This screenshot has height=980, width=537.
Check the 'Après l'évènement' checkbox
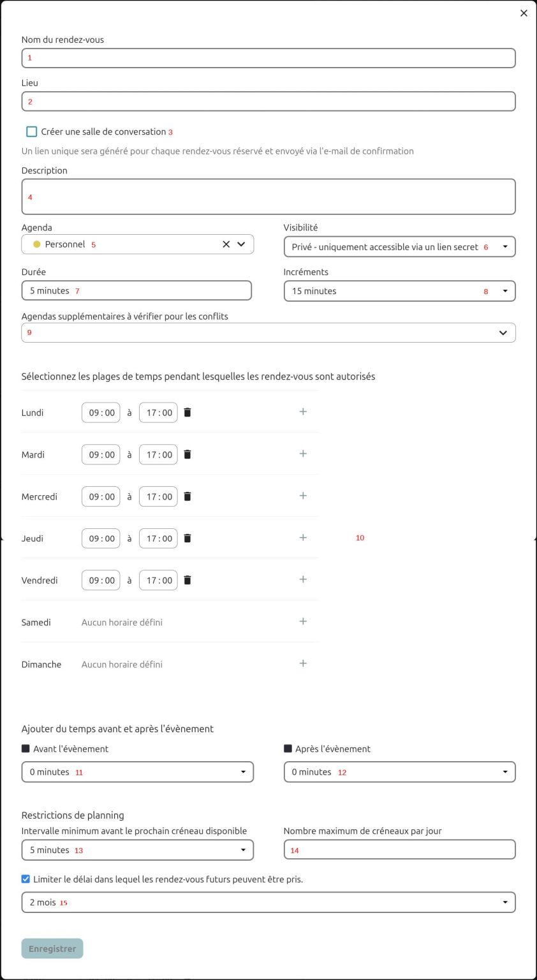pyautogui.click(x=288, y=749)
